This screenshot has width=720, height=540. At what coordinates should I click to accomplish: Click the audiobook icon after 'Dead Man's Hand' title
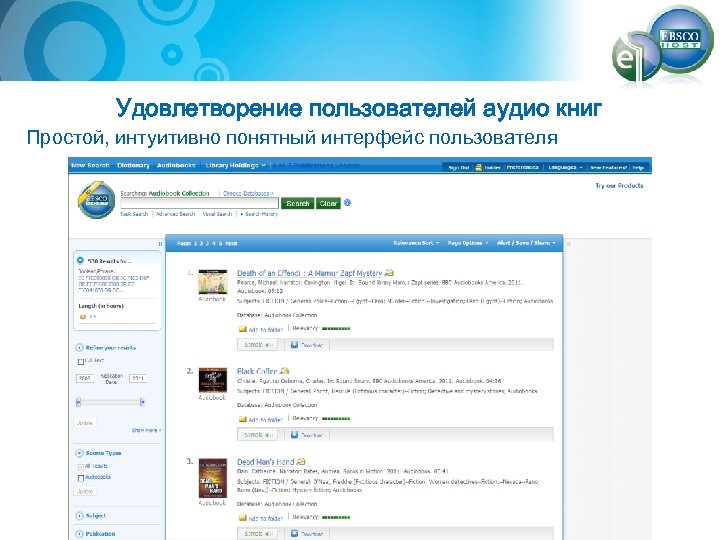[x=301, y=461]
